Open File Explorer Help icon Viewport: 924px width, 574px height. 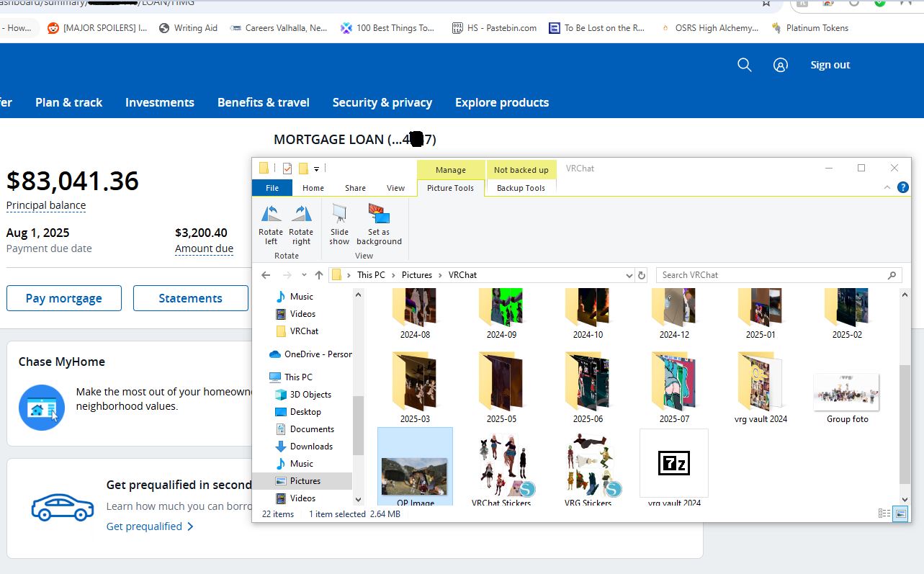pyautogui.click(x=903, y=187)
